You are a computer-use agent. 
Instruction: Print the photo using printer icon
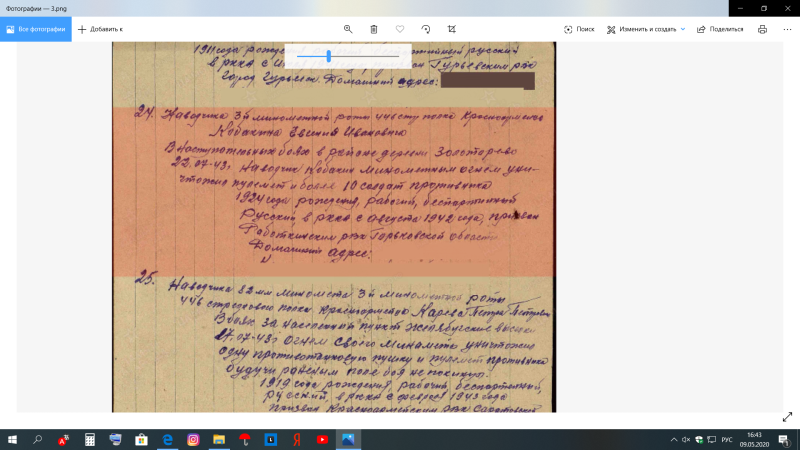pyautogui.click(x=762, y=29)
